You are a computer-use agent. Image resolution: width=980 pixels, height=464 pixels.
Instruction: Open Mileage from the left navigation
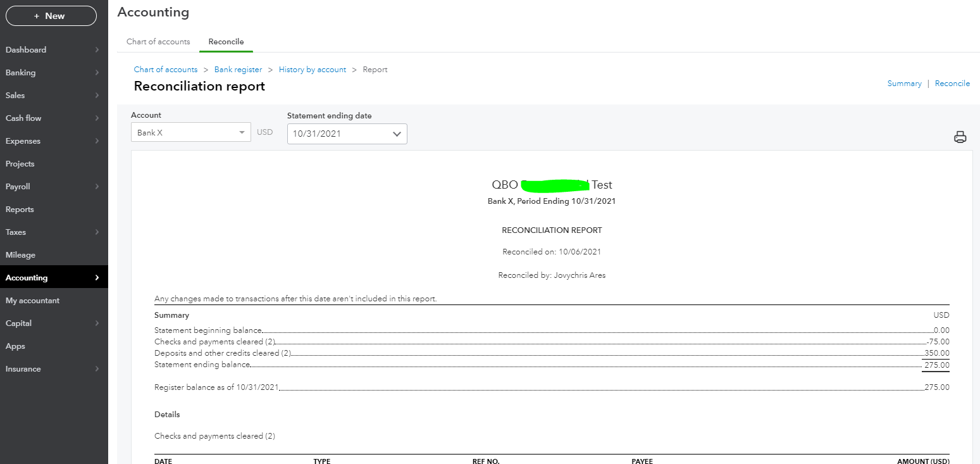coord(20,255)
